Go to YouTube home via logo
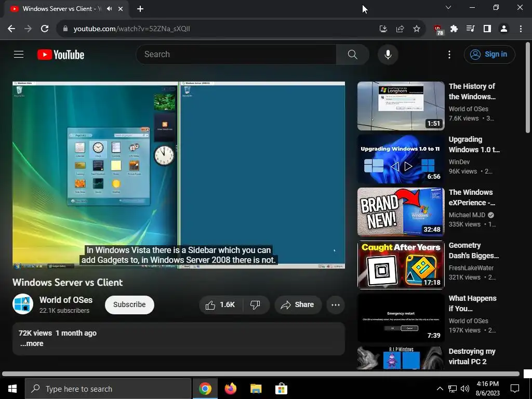532x399 pixels. pos(61,55)
